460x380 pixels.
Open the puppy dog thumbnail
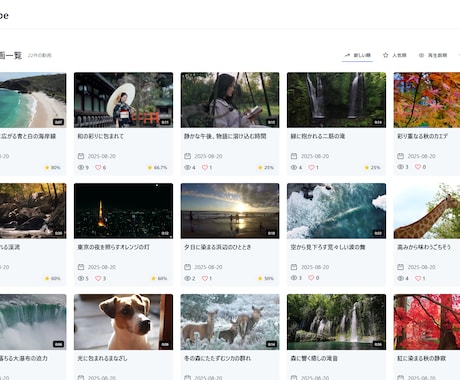click(x=123, y=322)
